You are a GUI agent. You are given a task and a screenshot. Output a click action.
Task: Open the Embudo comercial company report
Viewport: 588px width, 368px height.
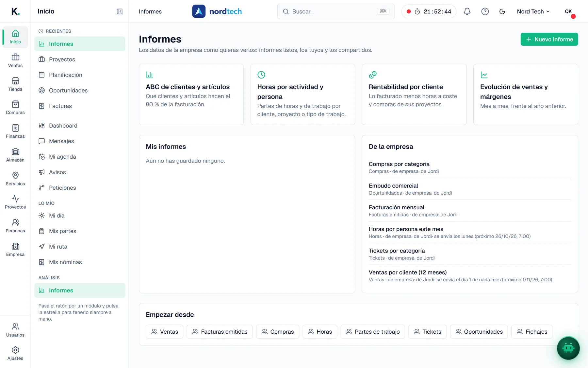pyautogui.click(x=470, y=189)
